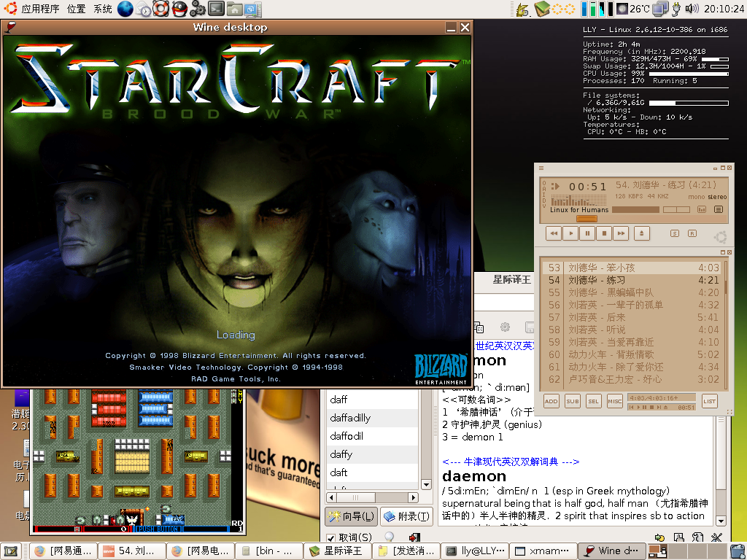This screenshot has width=747, height=560.
Task: Select daffadilly in the dictionary word list
Action: [x=372, y=418]
